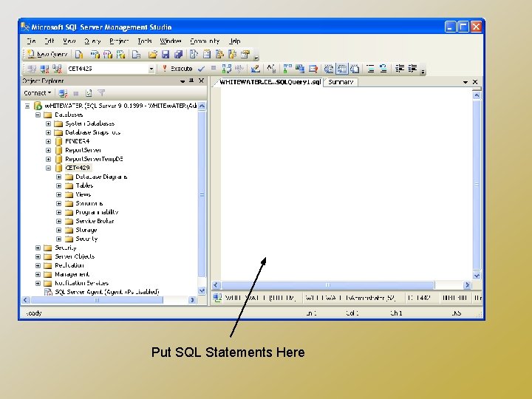Image resolution: width=532 pixels, height=399 pixels.
Task: Click the Execute button
Action: coord(177,69)
